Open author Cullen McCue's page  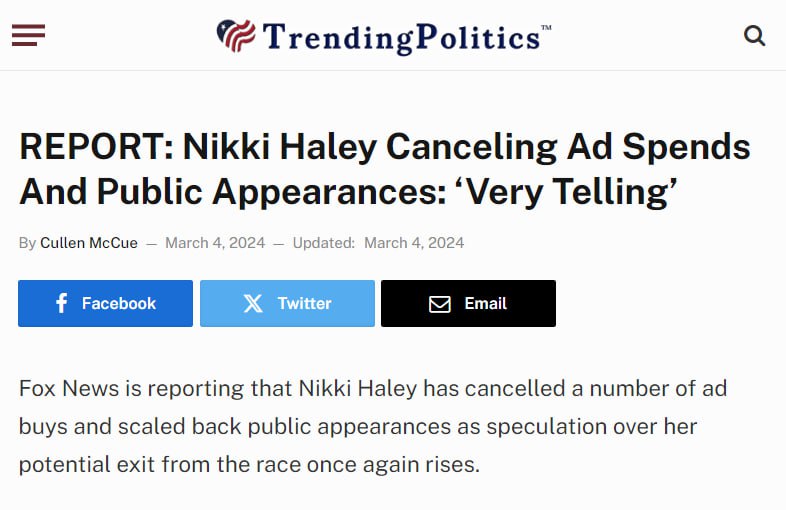click(x=89, y=243)
